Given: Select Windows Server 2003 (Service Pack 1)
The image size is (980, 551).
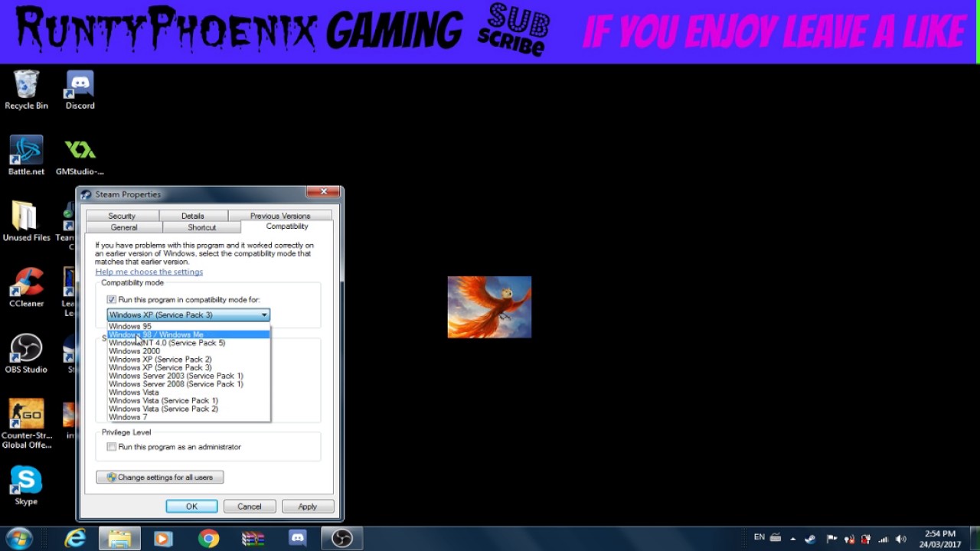Looking at the screenshot, I should point(188,376).
